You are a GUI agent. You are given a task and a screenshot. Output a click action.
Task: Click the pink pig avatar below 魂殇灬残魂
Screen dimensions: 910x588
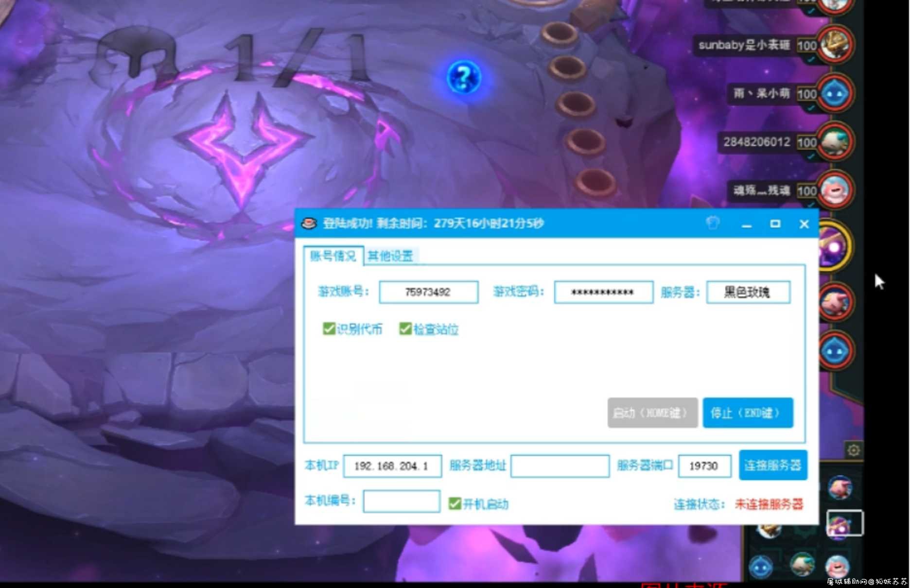click(836, 301)
